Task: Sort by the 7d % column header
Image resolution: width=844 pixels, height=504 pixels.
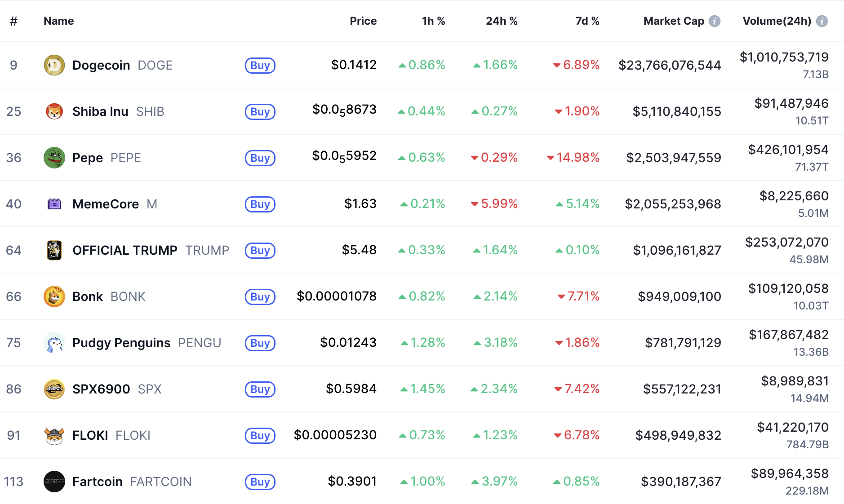Action: [587, 21]
